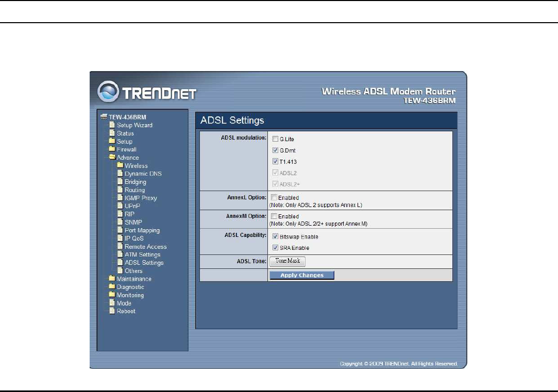558x392 pixels.
Task: Open the Mode link
Action: tap(124, 303)
